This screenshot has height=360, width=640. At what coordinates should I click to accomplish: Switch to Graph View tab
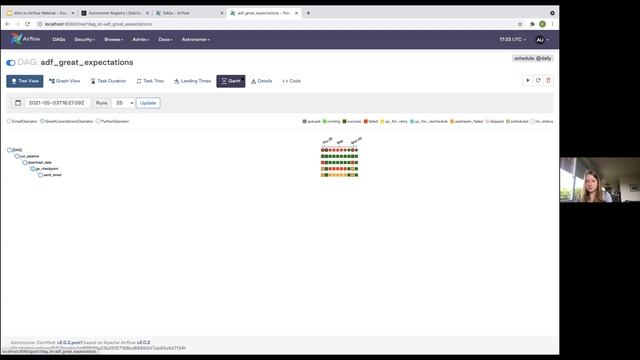point(64,81)
